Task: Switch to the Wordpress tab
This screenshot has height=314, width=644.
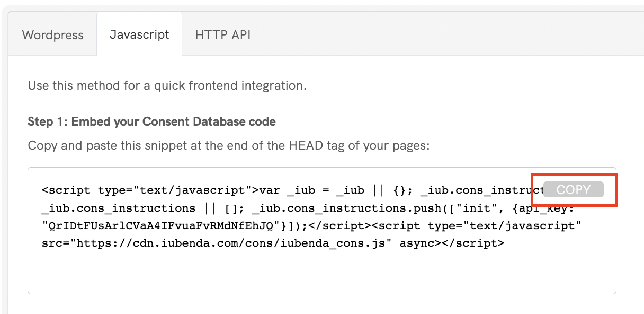Action: coord(53,35)
